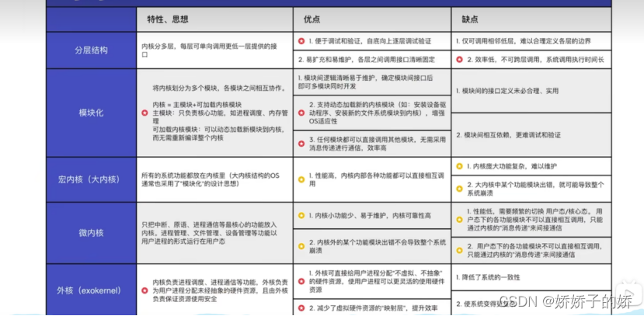Viewport: 644px width, 316px height.
Task: Click the cell 性能高，内核内部各种功能都可以直接相互调用
Action: (372, 180)
